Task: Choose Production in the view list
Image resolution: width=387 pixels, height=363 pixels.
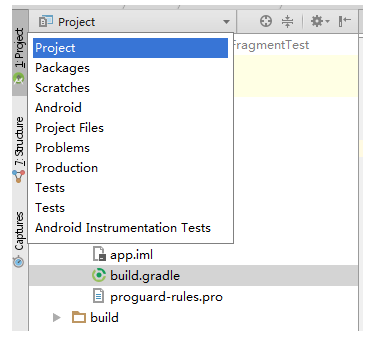Action: tap(66, 168)
